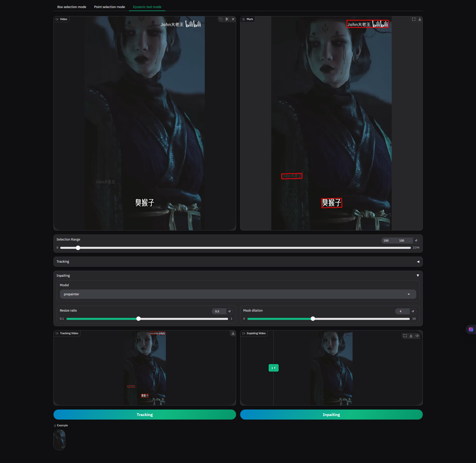Reset the Resize ratio value
Viewport: 476px width, 463px height.
229,311
